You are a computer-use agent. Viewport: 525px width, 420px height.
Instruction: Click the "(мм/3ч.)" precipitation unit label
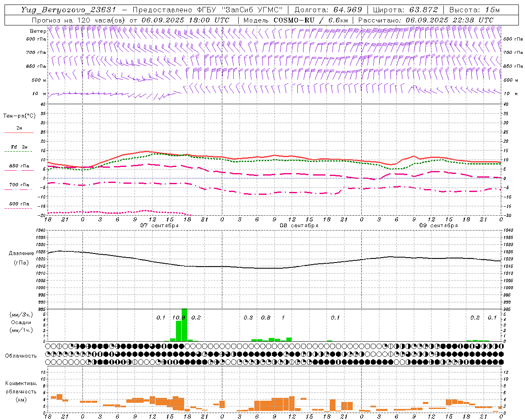coord(21,315)
